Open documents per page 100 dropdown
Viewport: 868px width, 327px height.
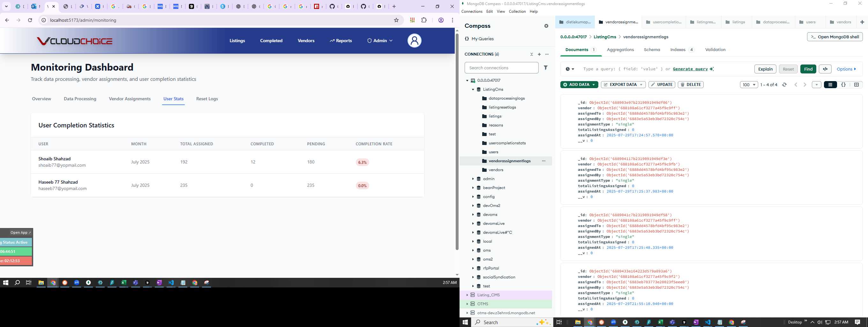click(749, 85)
